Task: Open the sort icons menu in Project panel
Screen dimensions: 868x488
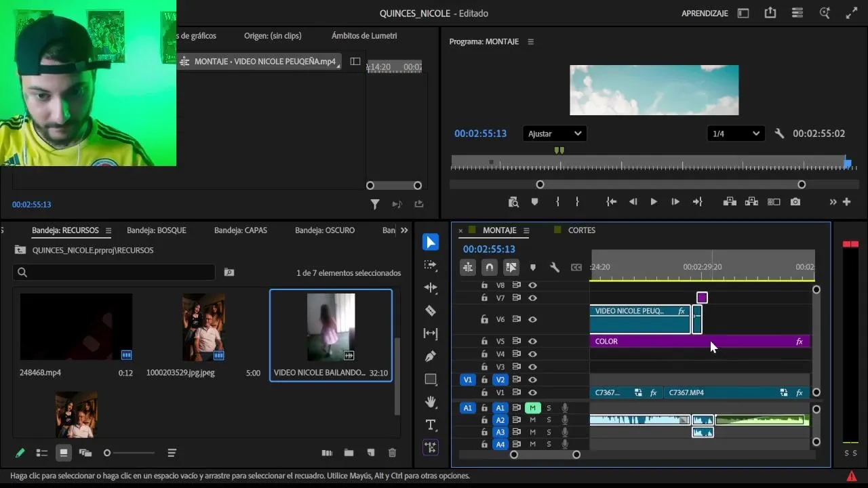Action: 172,453
